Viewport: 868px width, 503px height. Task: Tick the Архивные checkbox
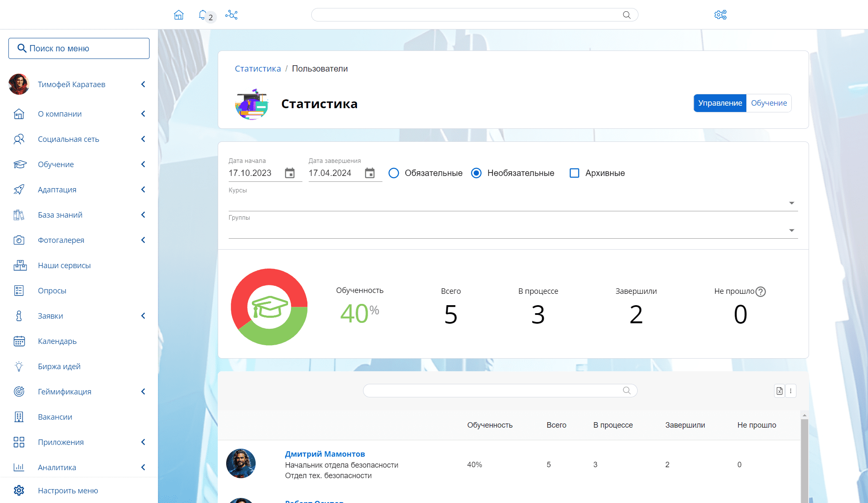coord(574,173)
